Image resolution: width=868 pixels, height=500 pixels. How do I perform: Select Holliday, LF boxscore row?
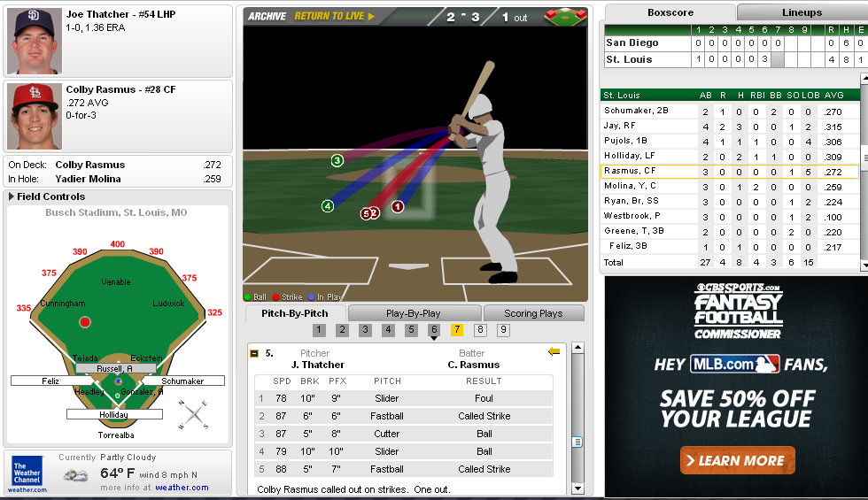pos(730,157)
